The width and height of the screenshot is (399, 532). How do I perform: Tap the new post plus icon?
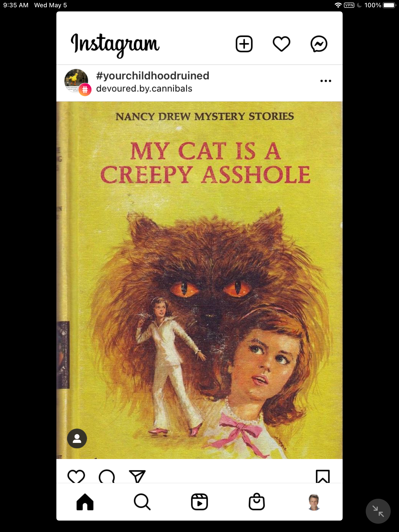244,44
